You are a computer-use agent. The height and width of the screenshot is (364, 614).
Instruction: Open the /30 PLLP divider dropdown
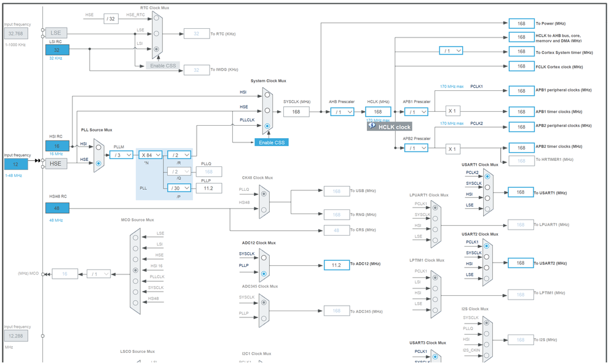[179, 188]
